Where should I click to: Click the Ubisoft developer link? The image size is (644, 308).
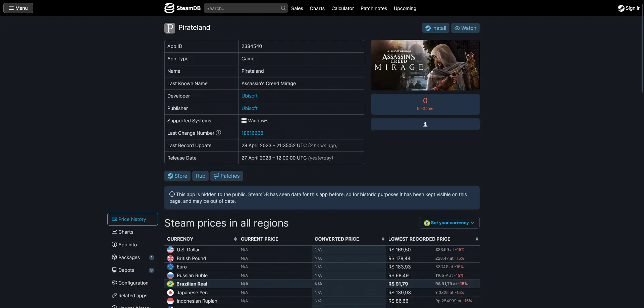tap(250, 96)
